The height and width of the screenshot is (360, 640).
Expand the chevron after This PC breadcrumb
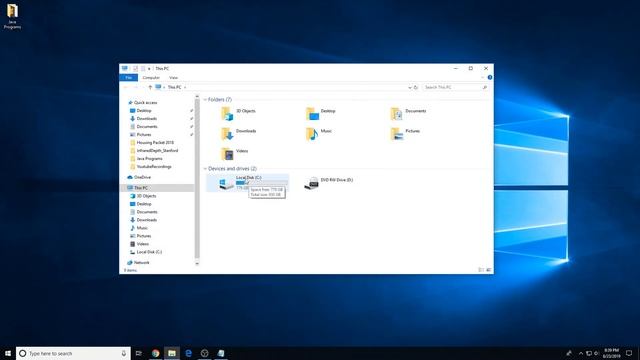(x=185, y=87)
